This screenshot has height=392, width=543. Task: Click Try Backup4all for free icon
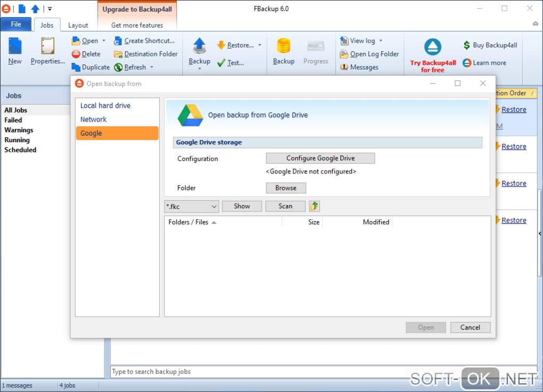point(433,47)
